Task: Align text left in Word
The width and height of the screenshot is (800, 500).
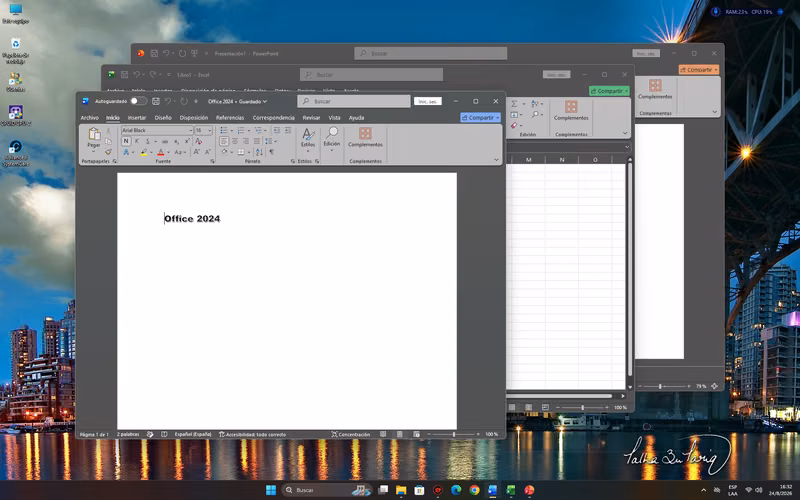Action: pos(224,141)
